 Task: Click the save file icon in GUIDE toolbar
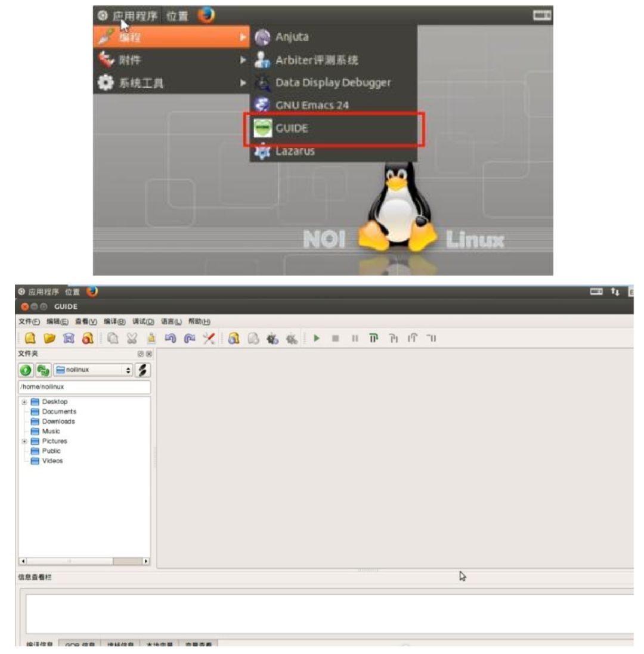click(69, 338)
